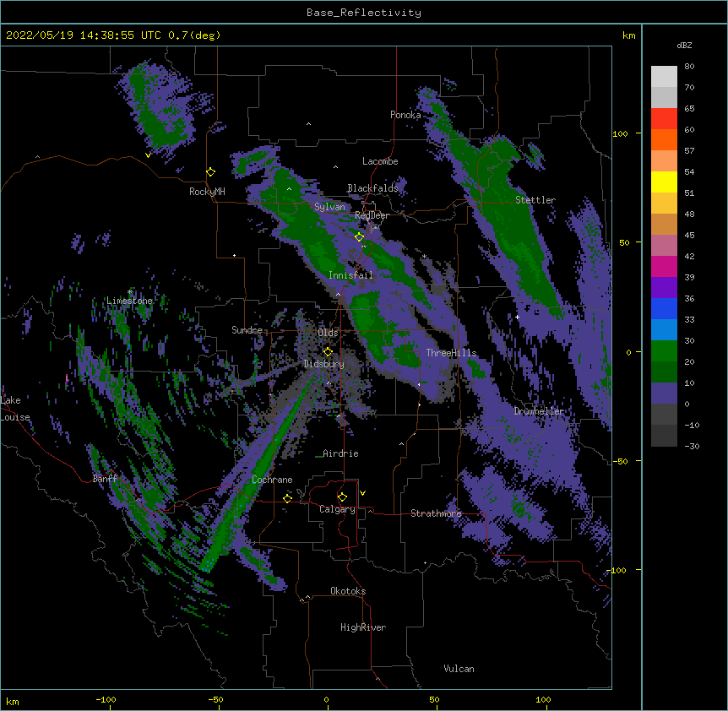Click the Innisfail city label
Image resolution: width=728 pixels, height=711 pixels.
[350, 275]
